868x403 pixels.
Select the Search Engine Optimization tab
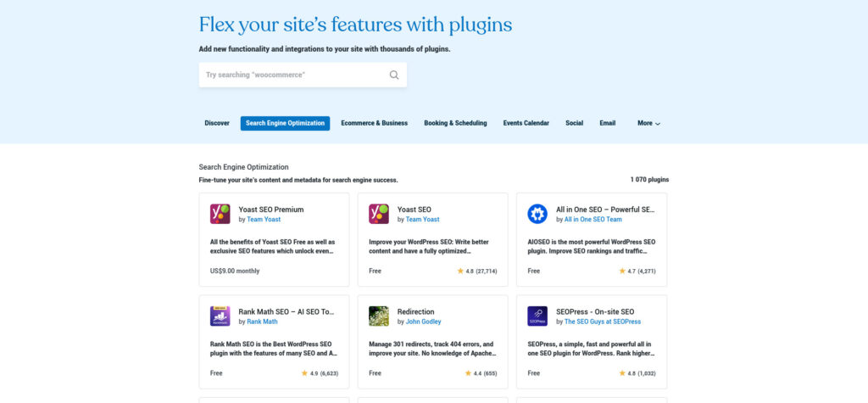[x=285, y=123]
